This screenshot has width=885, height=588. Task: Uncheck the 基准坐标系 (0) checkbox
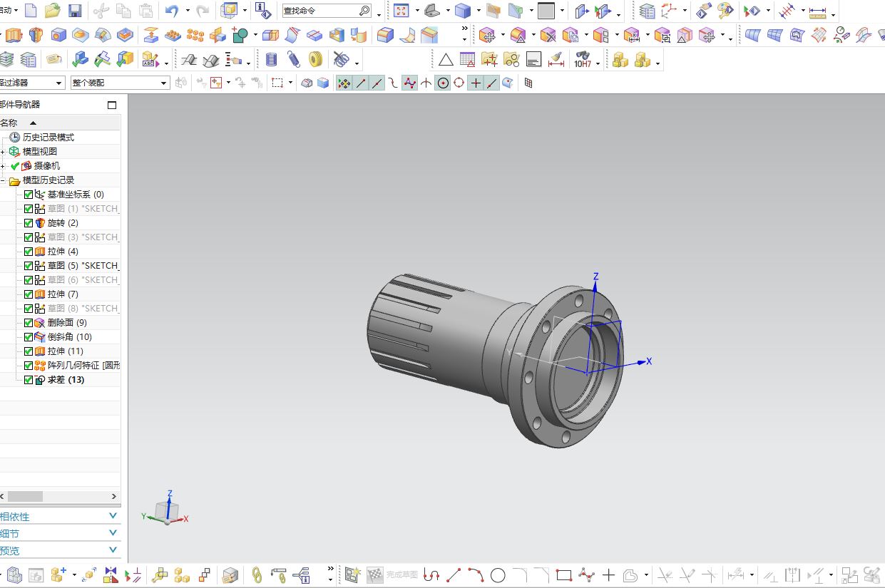coord(29,195)
